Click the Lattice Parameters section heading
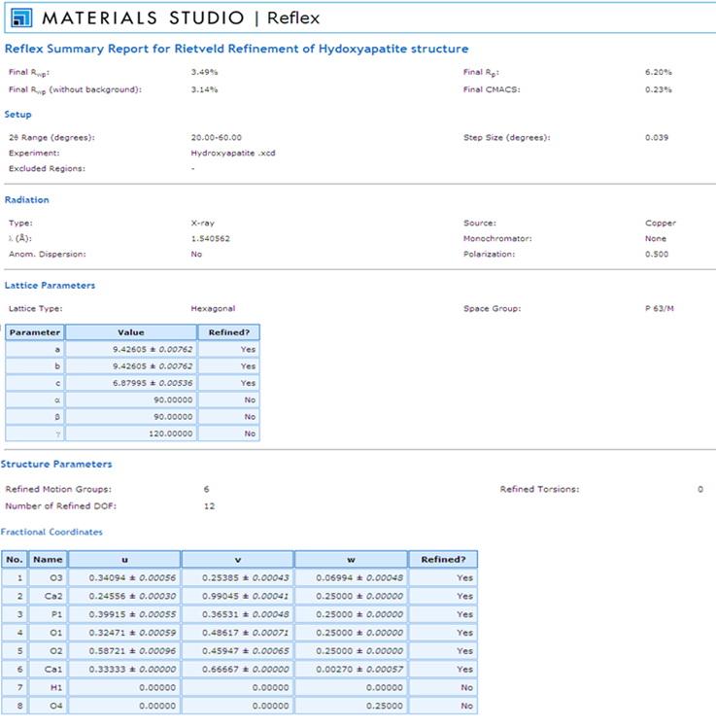 click(50, 286)
